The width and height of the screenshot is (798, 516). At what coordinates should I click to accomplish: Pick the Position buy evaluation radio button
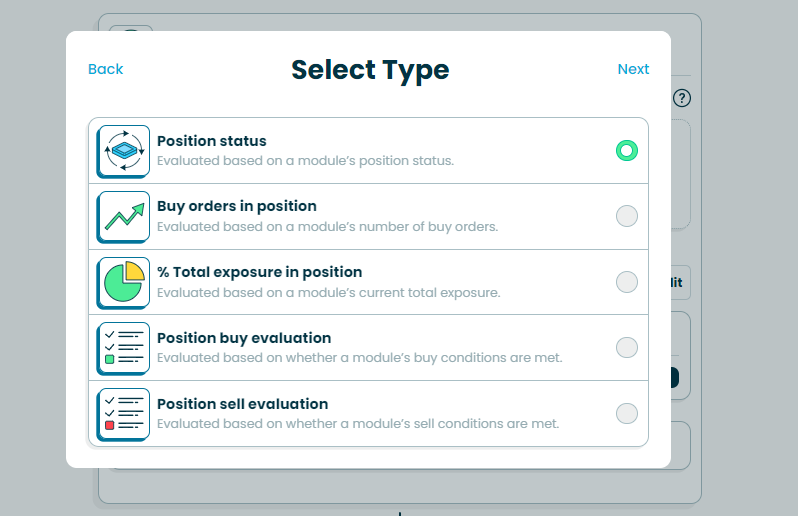click(x=626, y=347)
